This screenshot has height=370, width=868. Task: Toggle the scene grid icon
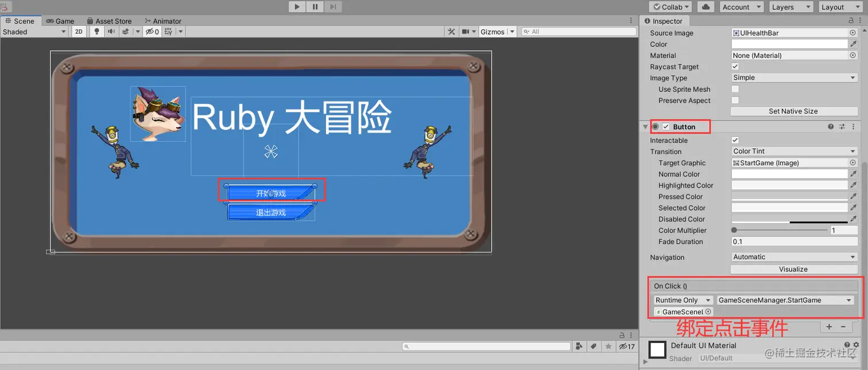168,32
